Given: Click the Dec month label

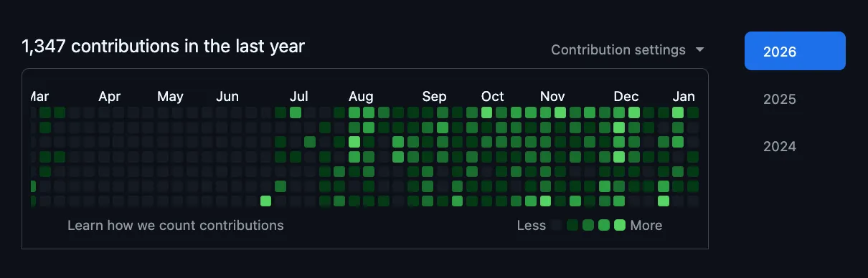Looking at the screenshot, I should (x=626, y=96).
